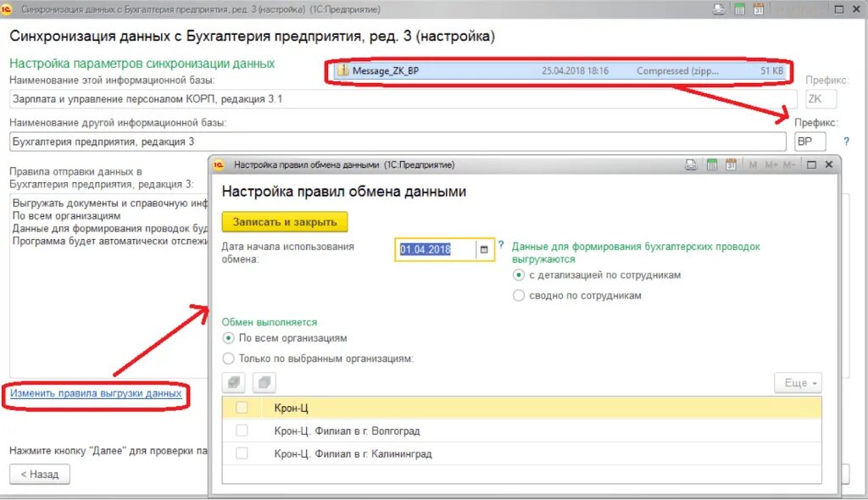Click the uncheck all organizations icon
The image size is (868, 500).
[x=264, y=382]
